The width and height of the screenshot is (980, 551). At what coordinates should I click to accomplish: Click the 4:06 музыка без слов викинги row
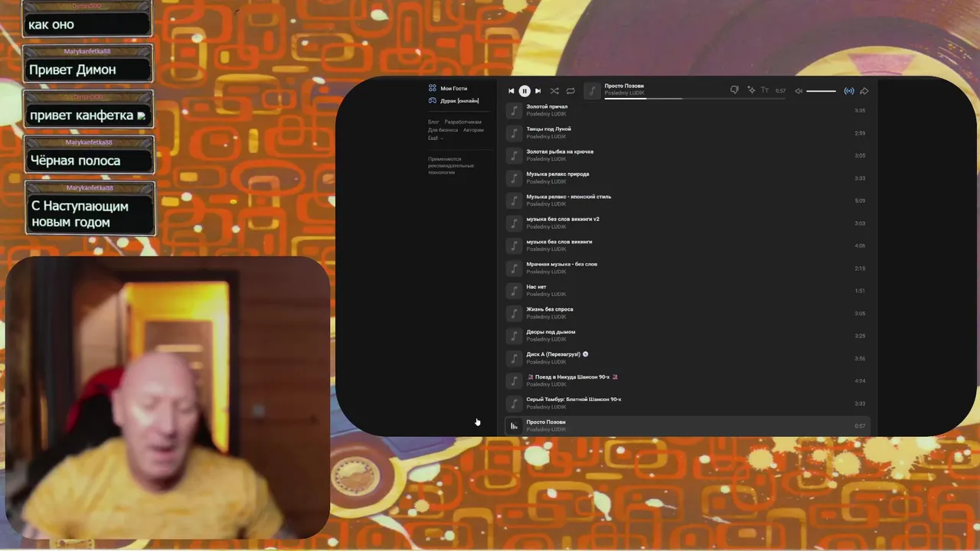[688, 246]
